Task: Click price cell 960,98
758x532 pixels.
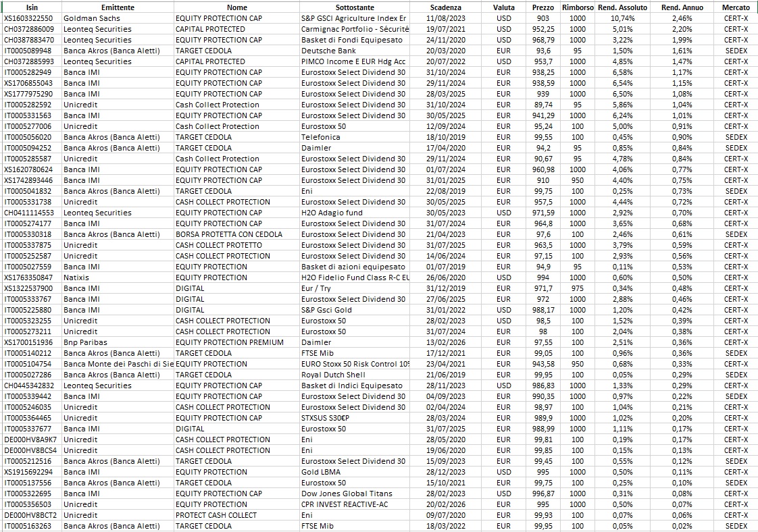Action: (x=543, y=169)
